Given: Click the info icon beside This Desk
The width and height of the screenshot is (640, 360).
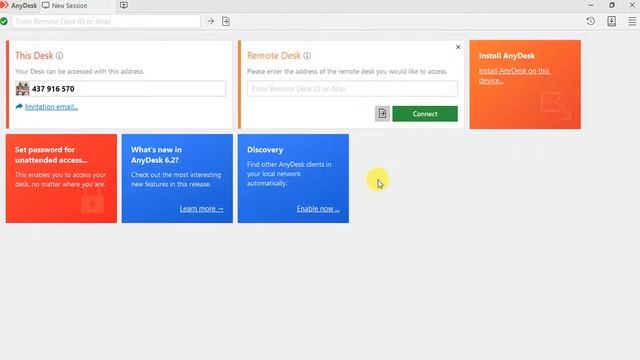Looking at the screenshot, I should click(60, 56).
